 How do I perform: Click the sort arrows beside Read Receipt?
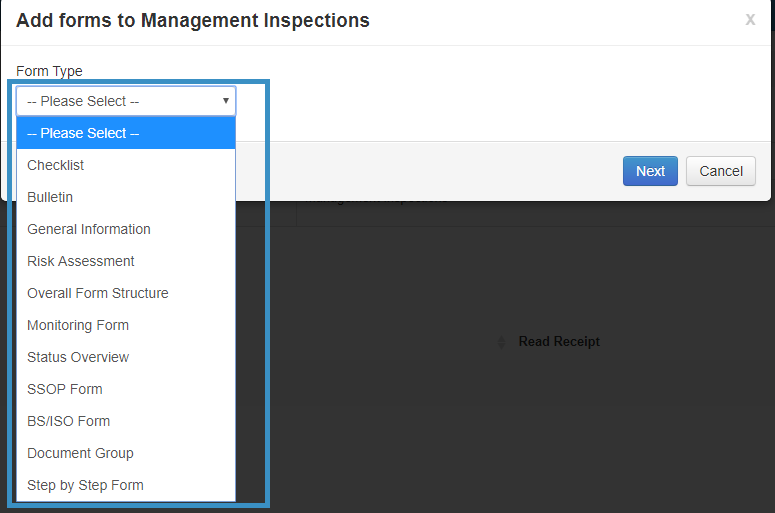coord(501,342)
